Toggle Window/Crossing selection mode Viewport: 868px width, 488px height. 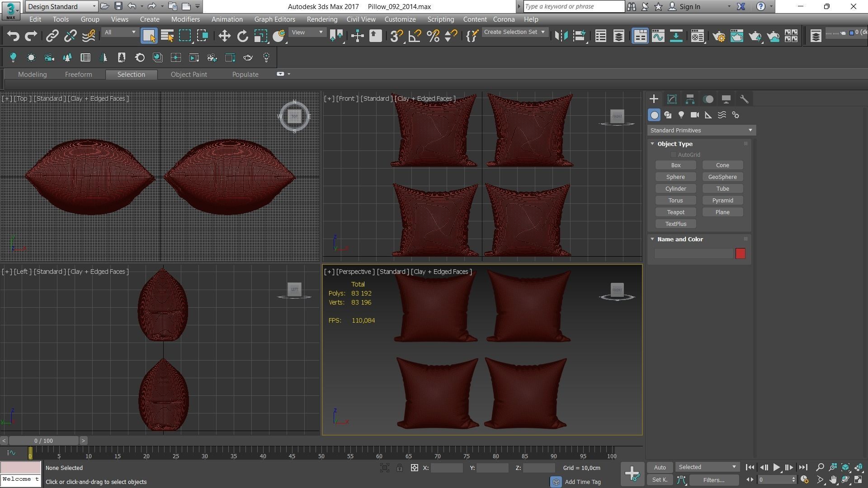[203, 36]
